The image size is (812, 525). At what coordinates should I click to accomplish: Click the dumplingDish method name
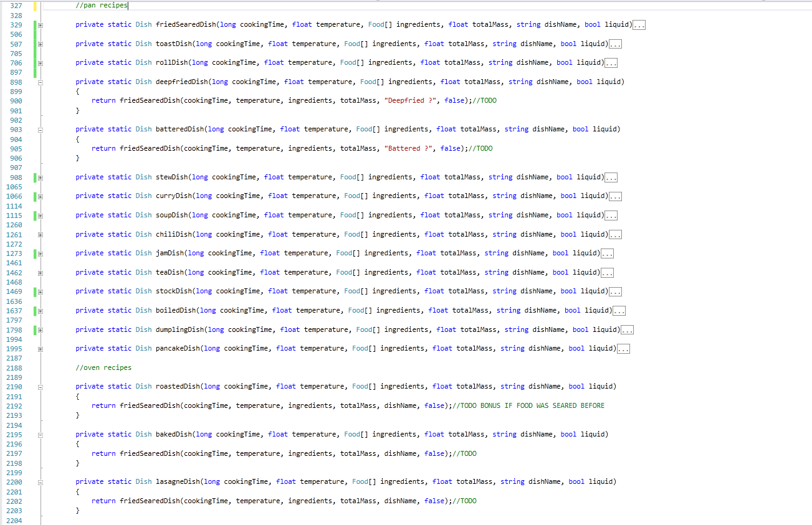point(179,329)
